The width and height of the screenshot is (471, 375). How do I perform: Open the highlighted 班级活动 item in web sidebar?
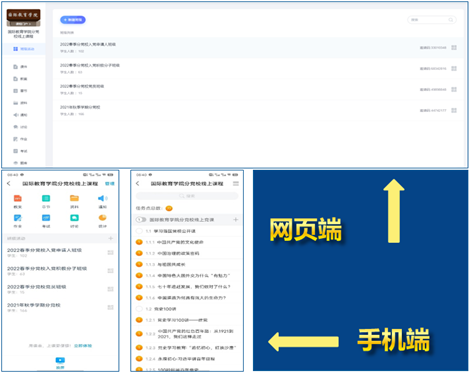tap(24, 49)
